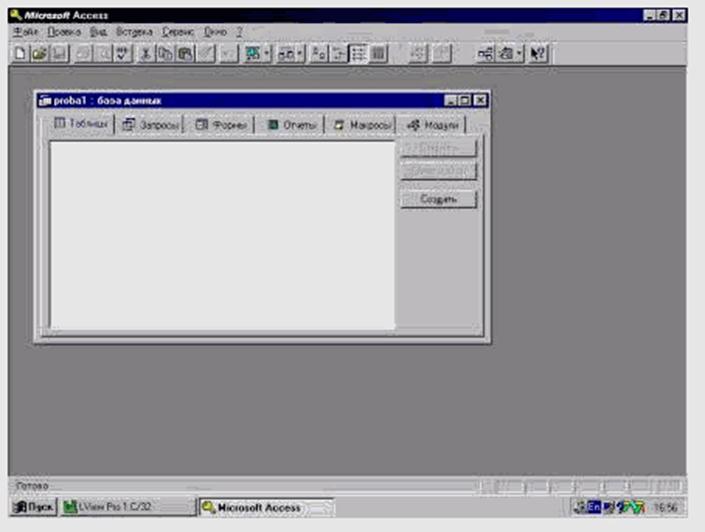The height and width of the screenshot is (532, 705).
Task: Click the Print toolbar icon
Action: point(83,54)
